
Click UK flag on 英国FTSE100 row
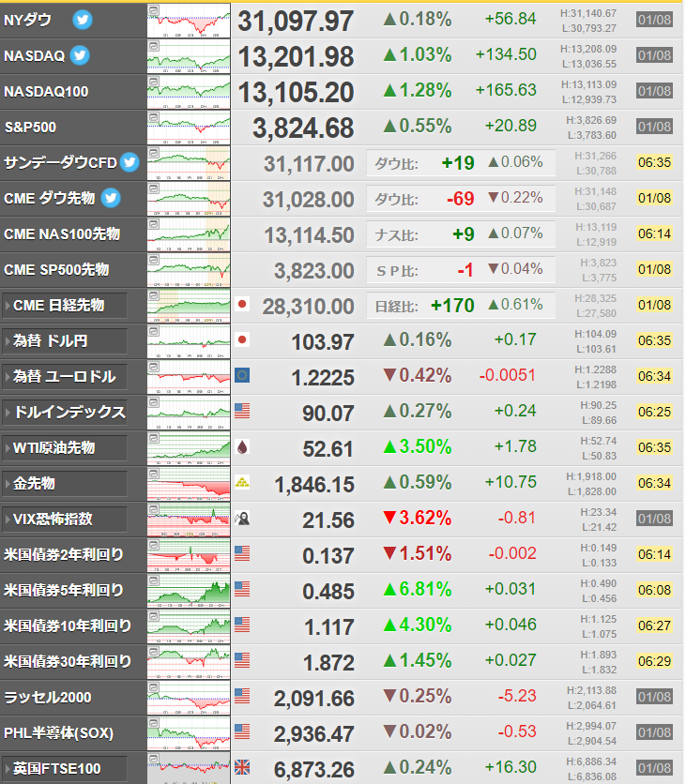[x=242, y=767]
